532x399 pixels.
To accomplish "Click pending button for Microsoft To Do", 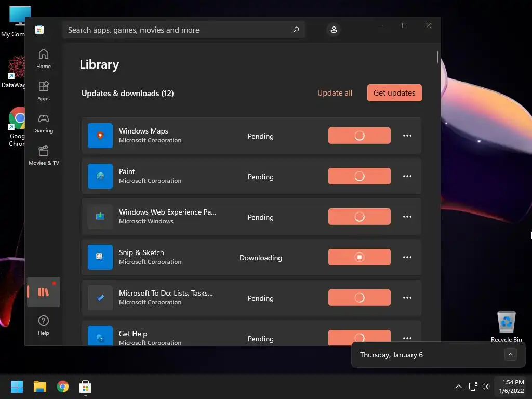I will pos(360,298).
